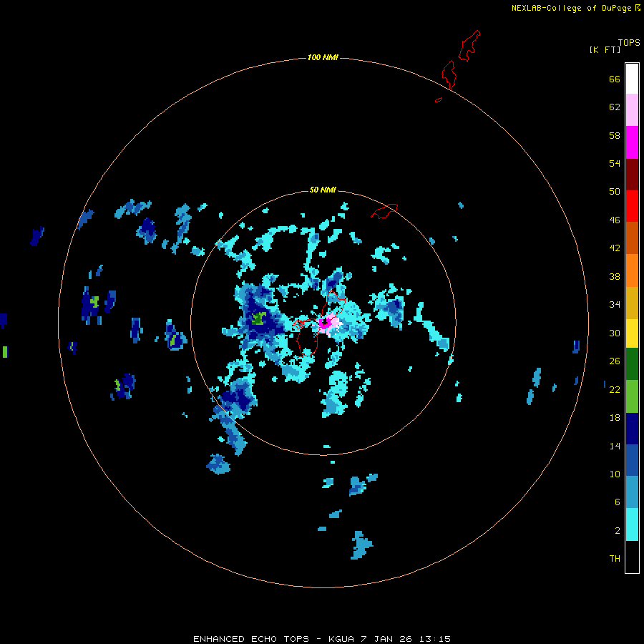Viewport: 644px width, 644px height.
Task: Click the white color swatch above 66
Action: point(632,79)
